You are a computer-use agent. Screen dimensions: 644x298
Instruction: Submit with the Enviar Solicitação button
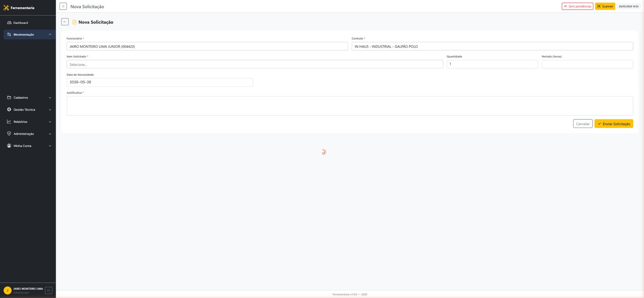(614, 124)
